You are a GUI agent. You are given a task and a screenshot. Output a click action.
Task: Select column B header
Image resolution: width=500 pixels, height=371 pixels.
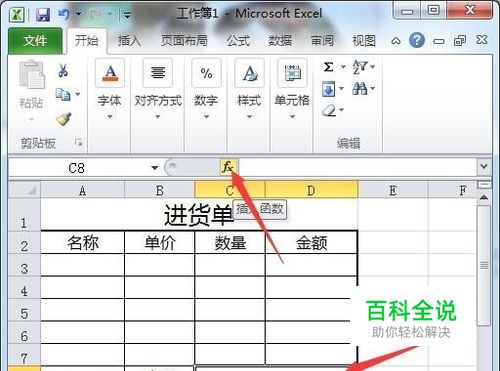tap(159, 190)
